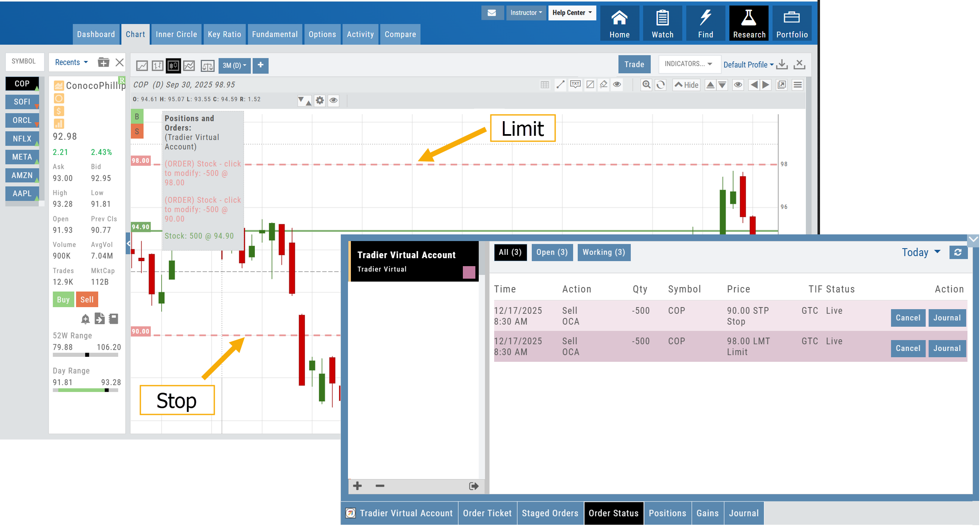The width and height of the screenshot is (980, 526).
Task: Filter orders by Working (3)
Action: (604, 252)
